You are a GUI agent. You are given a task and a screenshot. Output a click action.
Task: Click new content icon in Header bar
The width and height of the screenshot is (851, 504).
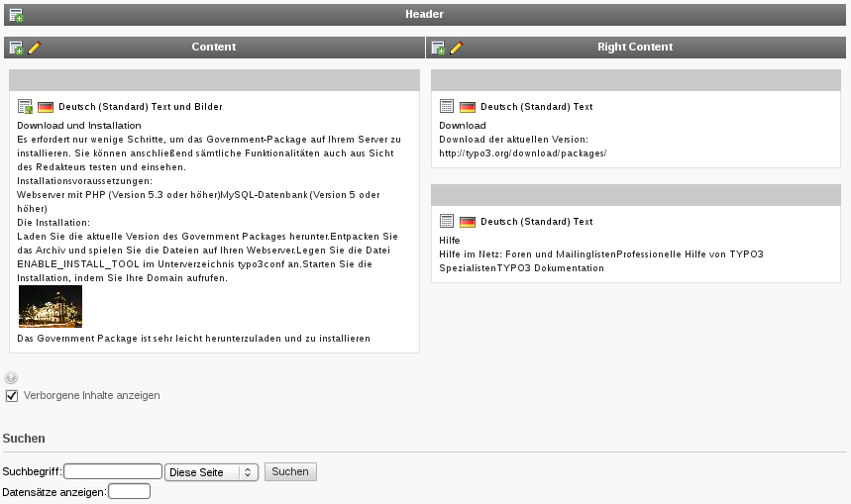(x=16, y=15)
